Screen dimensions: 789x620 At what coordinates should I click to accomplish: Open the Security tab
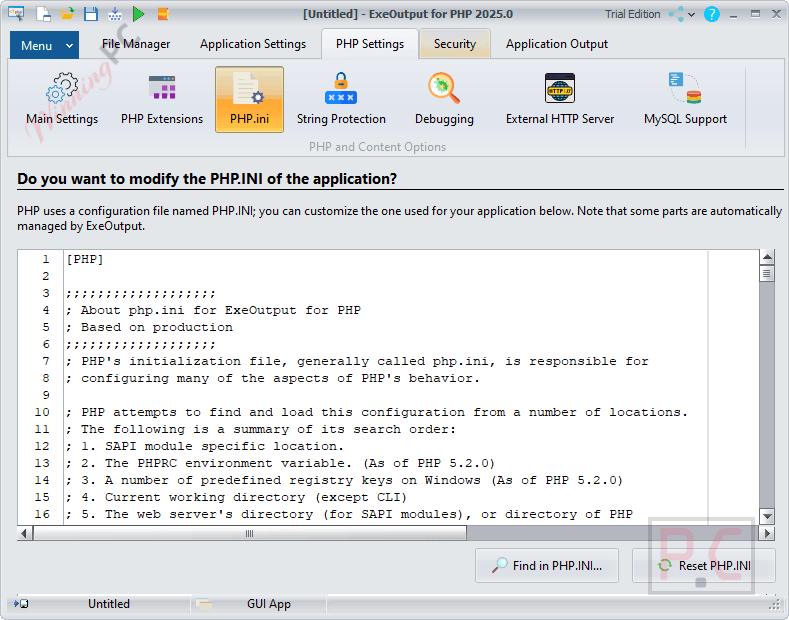click(x=455, y=44)
